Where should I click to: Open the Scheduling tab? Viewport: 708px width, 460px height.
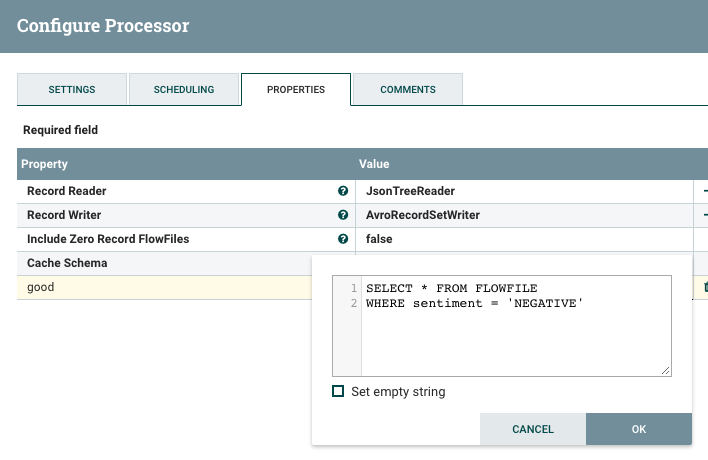(x=184, y=89)
